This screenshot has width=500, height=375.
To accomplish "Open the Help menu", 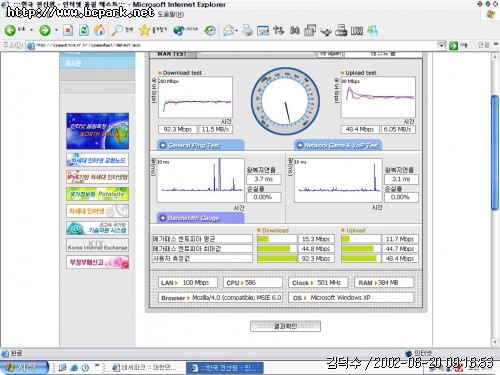I will [170, 14].
